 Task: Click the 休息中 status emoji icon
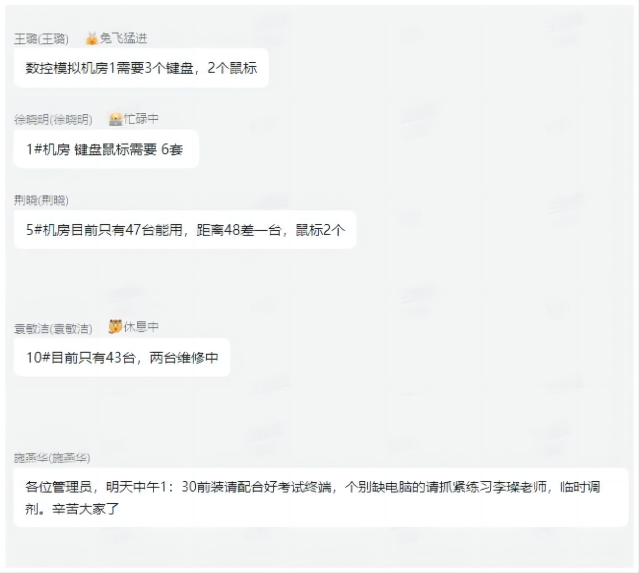click(115, 326)
